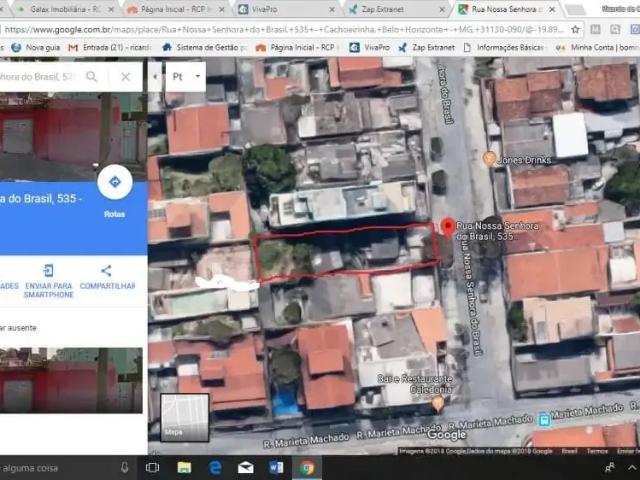This screenshot has width=640, height=480.
Task: Close the VivaPro tab
Action: [332, 9]
